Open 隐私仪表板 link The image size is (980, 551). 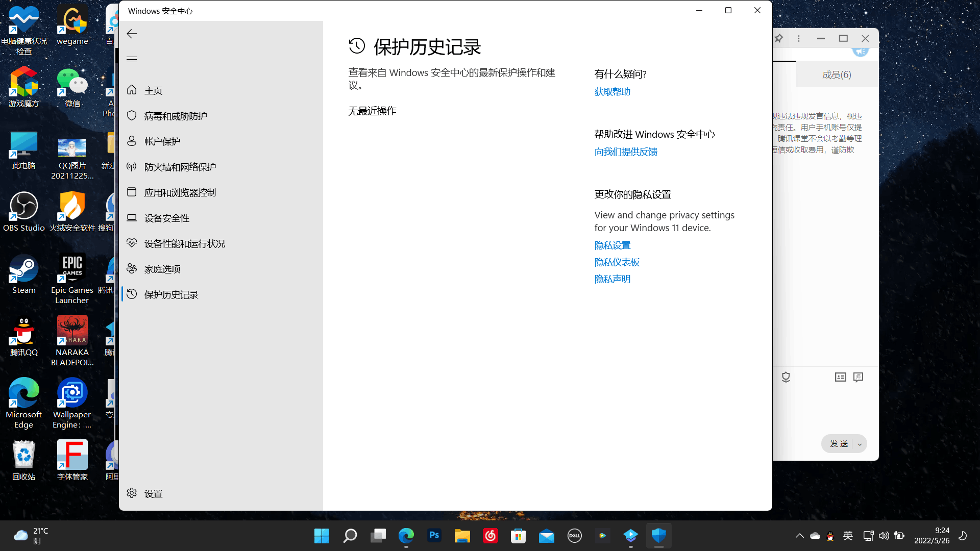click(617, 262)
